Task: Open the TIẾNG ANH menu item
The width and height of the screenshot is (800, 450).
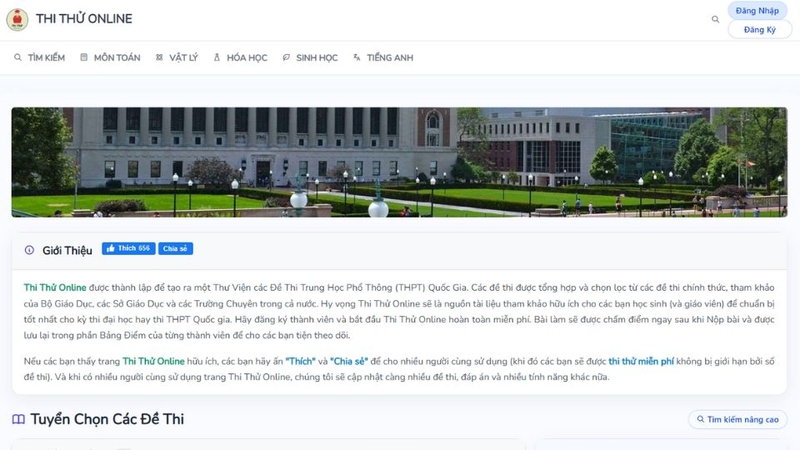Action: tap(390, 58)
